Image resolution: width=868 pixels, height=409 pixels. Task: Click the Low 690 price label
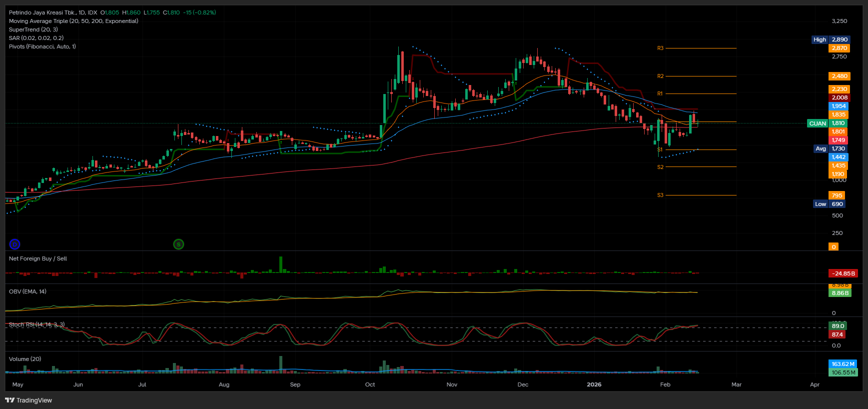click(x=830, y=204)
